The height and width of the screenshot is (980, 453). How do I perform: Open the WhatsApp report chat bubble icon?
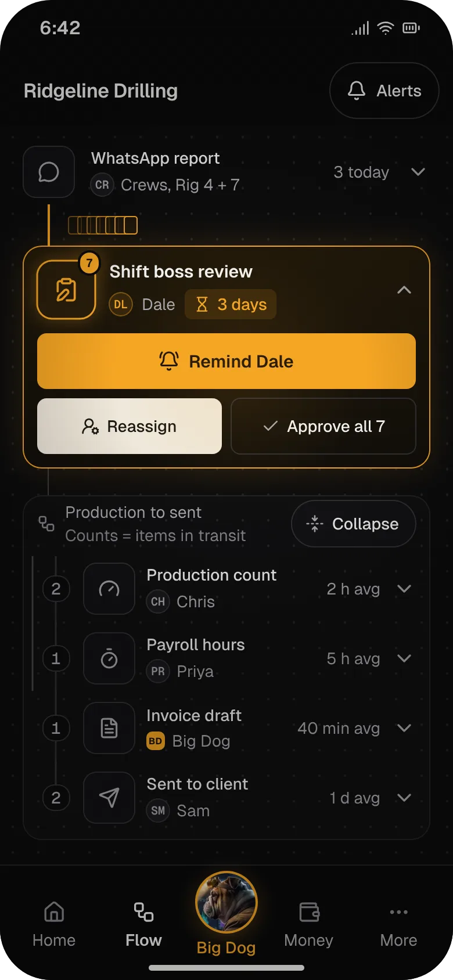click(x=49, y=172)
